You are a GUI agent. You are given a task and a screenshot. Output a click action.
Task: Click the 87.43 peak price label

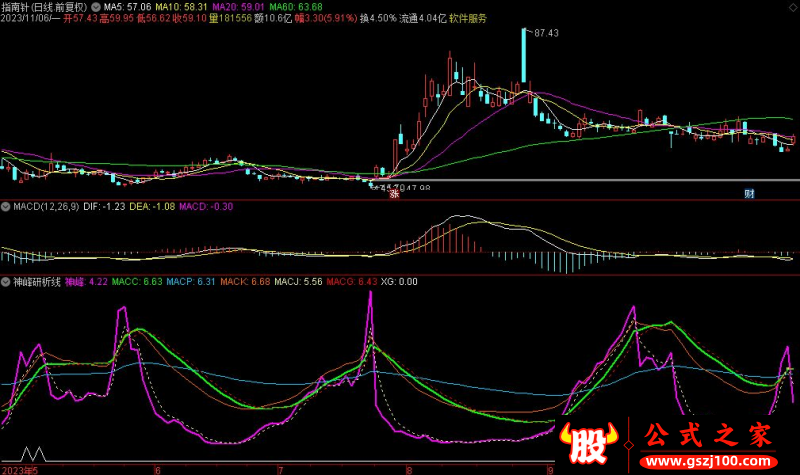[546, 33]
